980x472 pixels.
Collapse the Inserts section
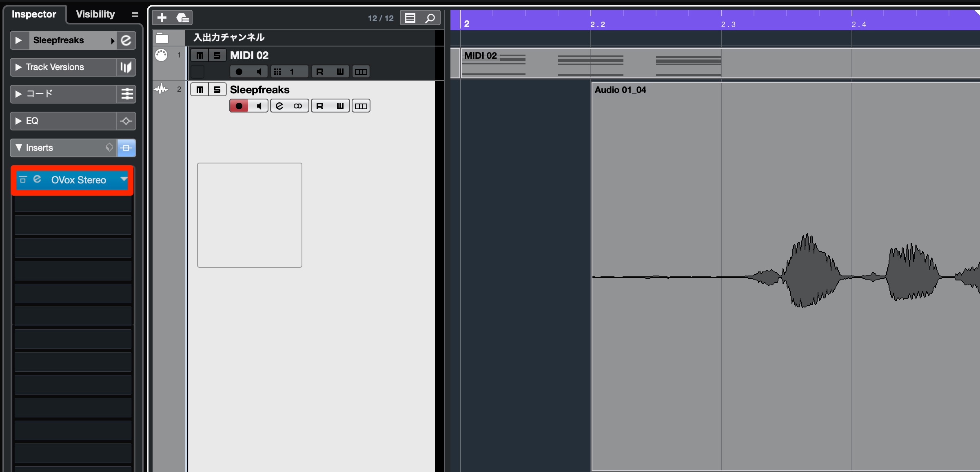click(18, 148)
